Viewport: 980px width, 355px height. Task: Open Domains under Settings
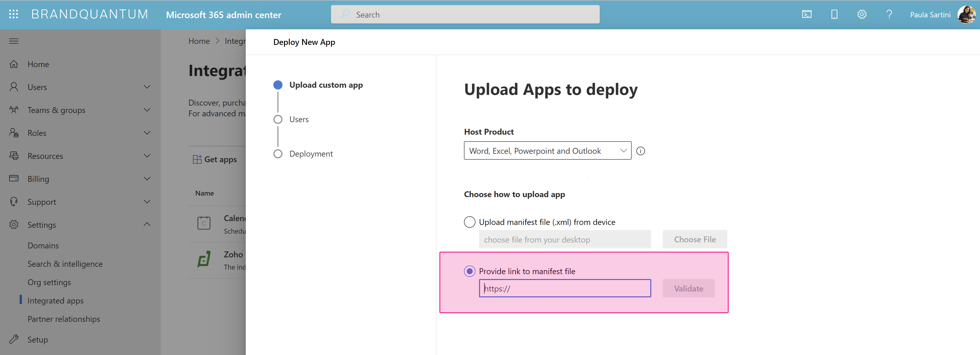pyautogui.click(x=43, y=246)
